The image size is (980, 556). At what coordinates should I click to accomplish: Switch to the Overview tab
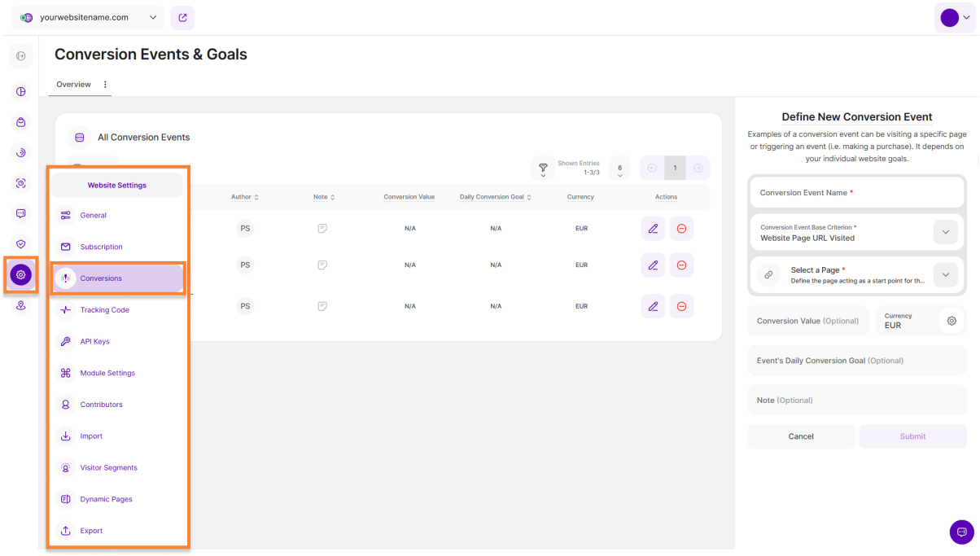coord(73,85)
